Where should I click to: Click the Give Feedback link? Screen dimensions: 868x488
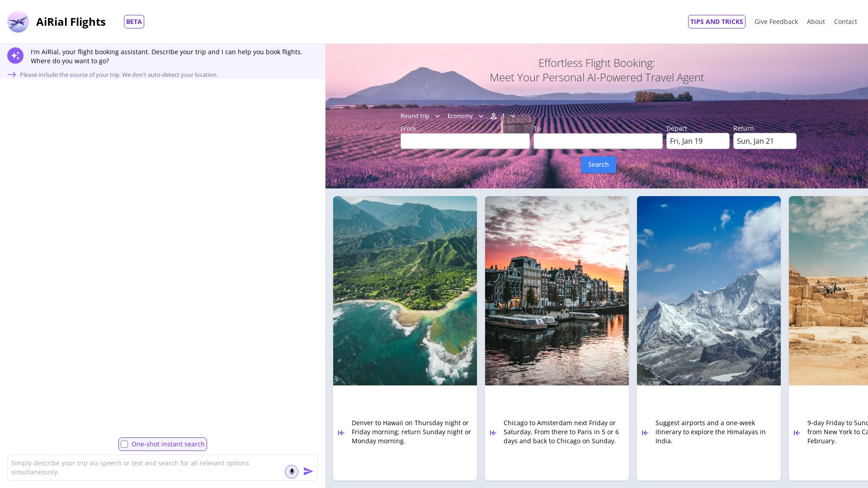pos(776,21)
